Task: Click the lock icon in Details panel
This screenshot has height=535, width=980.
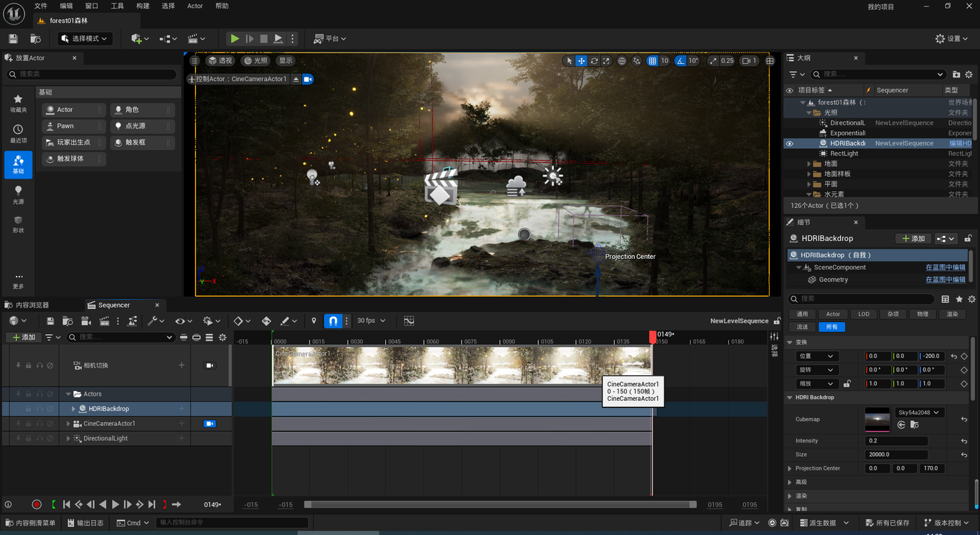Action: (968, 238)
